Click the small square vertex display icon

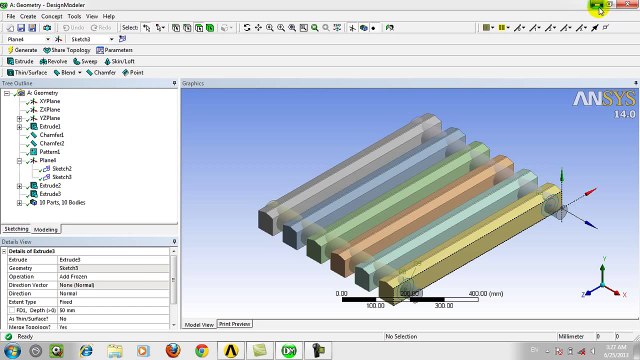coord(606,28)
